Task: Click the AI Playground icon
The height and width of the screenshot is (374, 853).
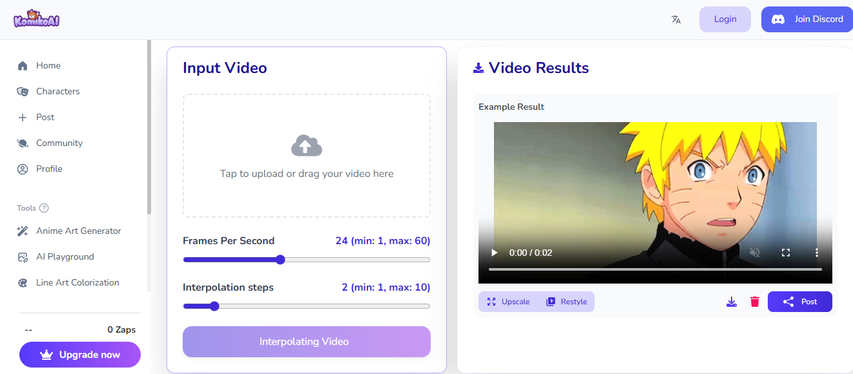Action: [22, 257]
